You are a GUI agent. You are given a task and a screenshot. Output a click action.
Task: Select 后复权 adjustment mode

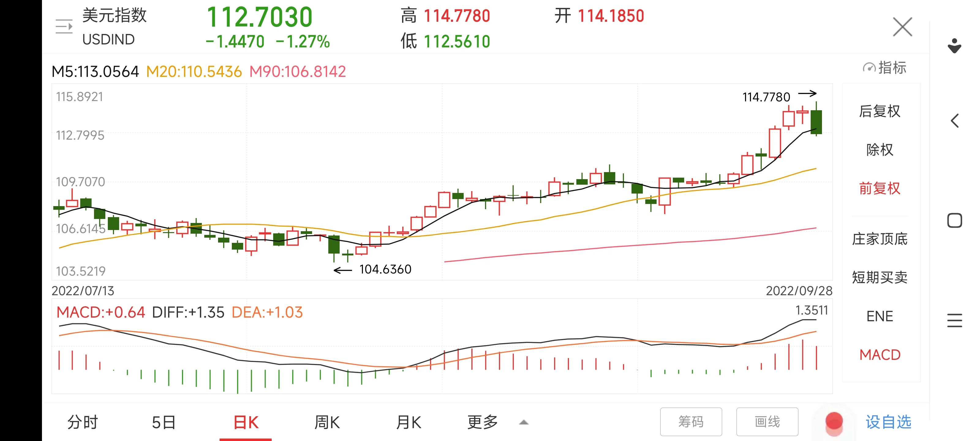[880, 111]
